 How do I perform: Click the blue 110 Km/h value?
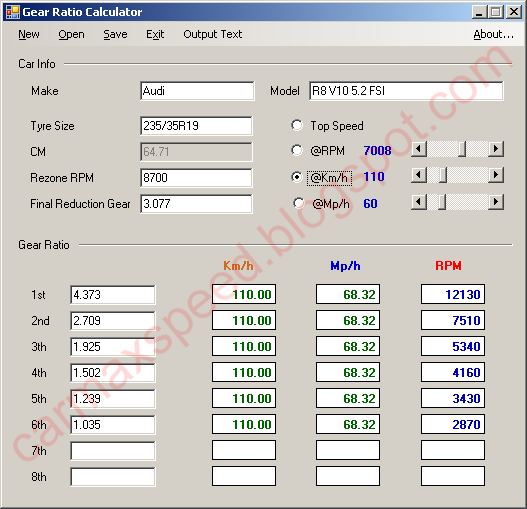pos(374,177)
